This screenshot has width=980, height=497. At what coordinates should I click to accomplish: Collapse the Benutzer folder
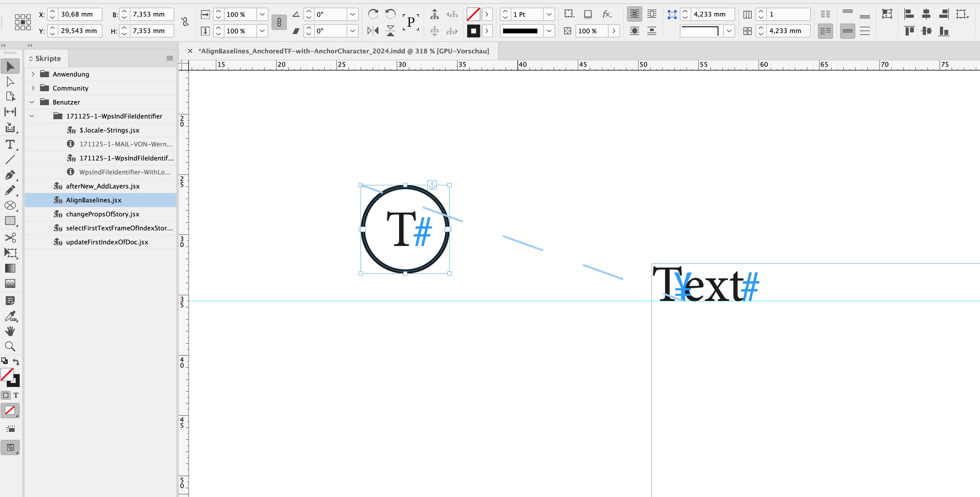[x=32, y=102]
